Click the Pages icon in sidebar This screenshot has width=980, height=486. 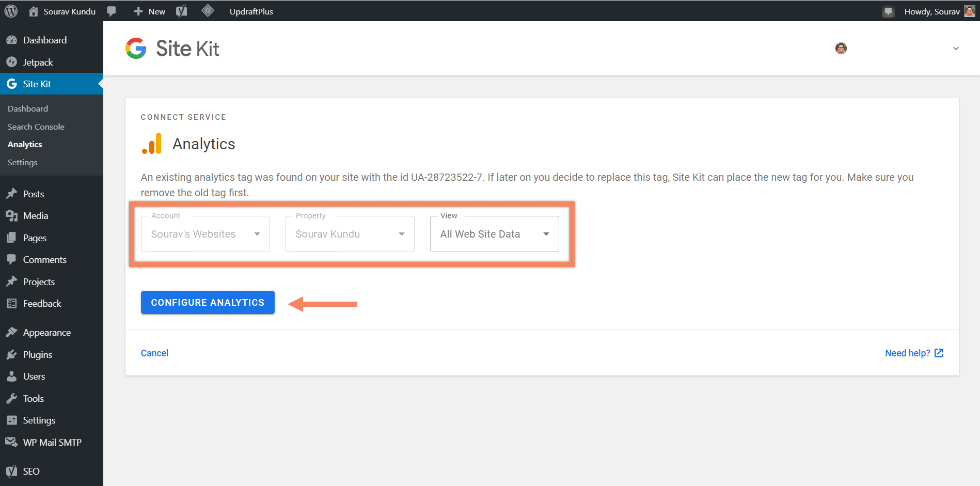[11, 238]
